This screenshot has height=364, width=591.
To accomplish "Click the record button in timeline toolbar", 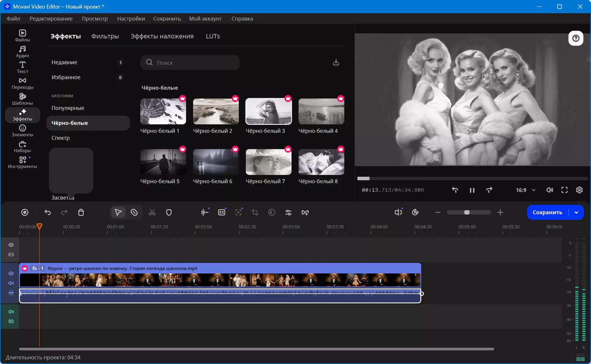I will (25, 212).
